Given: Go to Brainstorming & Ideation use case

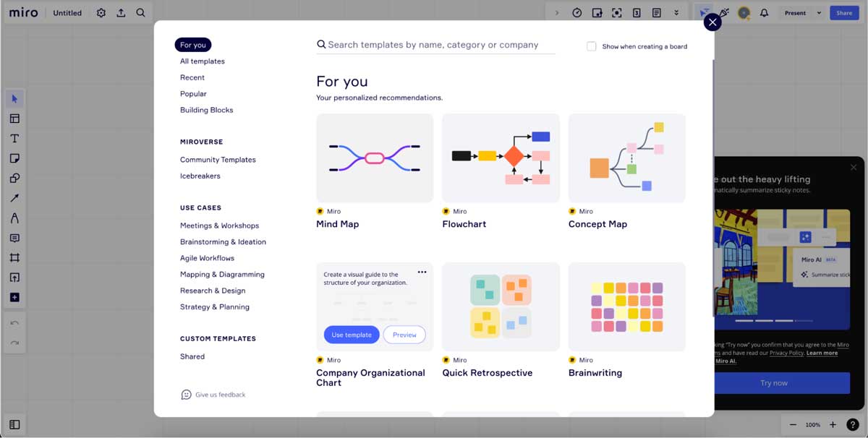Looking at the screenshot, I should (x=223, y=242).
